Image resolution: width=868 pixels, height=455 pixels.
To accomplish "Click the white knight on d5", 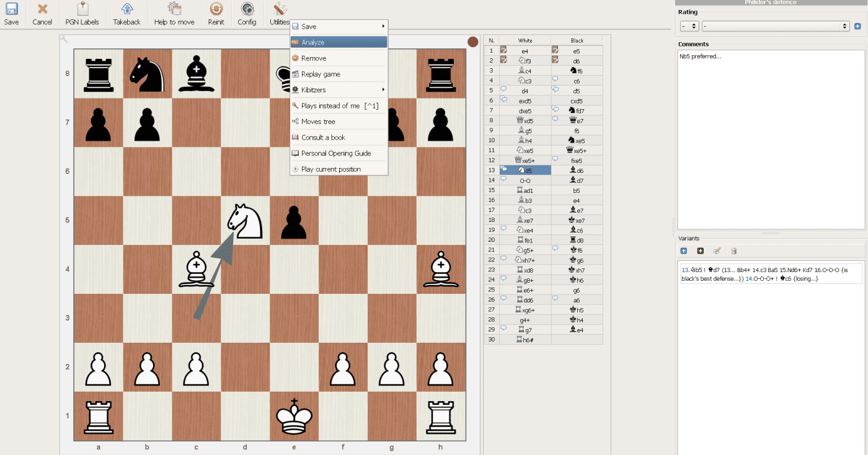I will [x=245, y=221].
